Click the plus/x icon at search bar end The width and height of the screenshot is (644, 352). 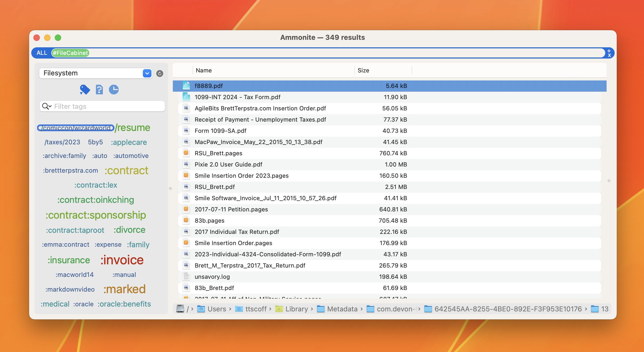(609, 53)
